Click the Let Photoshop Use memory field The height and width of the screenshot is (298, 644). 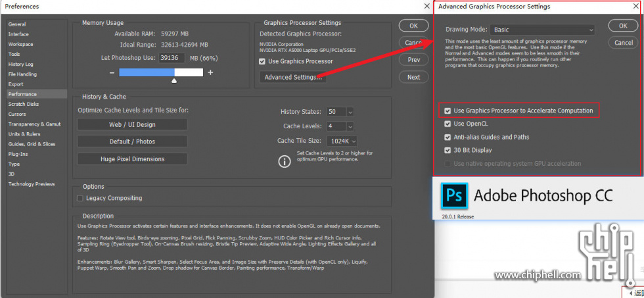tap(172, 58)
